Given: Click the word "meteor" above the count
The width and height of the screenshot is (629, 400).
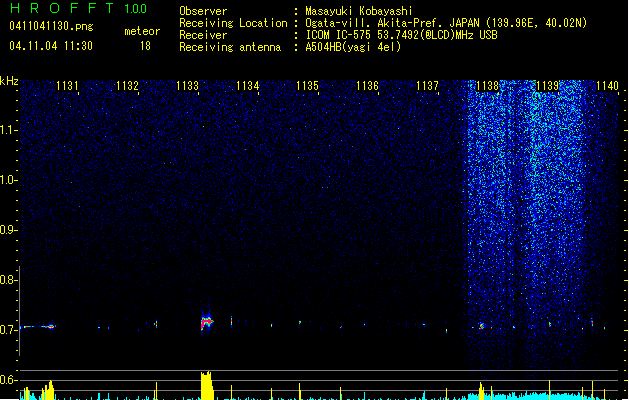Looking at the screenshot, I should [142, 31].
